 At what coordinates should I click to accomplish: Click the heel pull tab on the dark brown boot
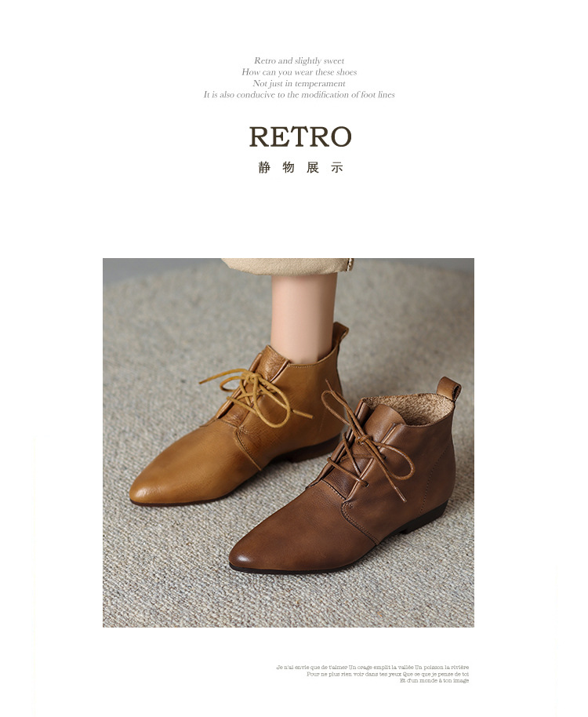(x=448, y=388)
